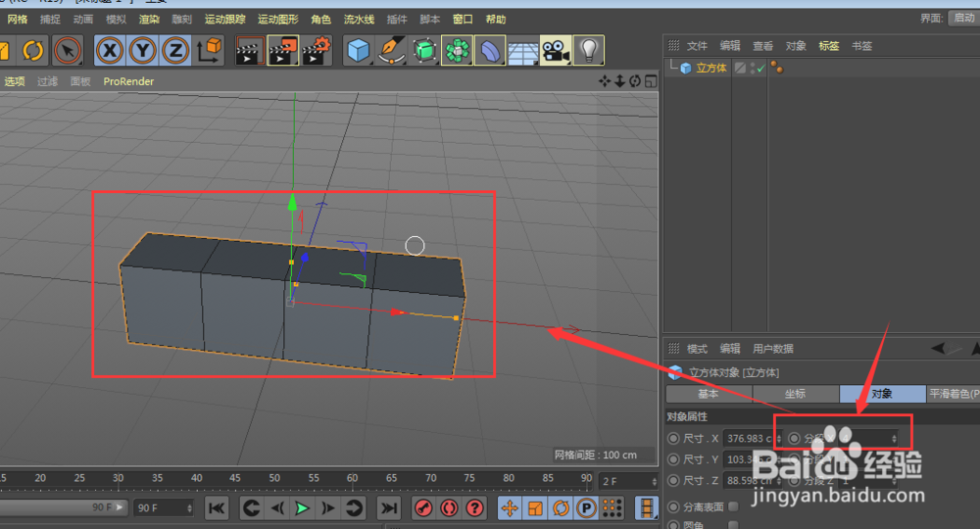Image resolution: width=980 pixels, height=529 pixels.
Task: Step back one frame
Action: pyautogui.click(x=277, y=508)
